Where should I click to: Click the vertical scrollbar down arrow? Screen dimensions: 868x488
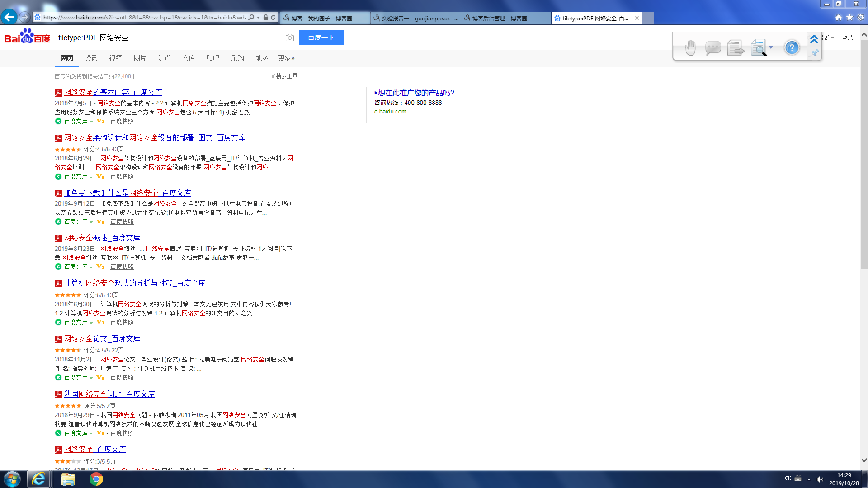coord(864,460)
